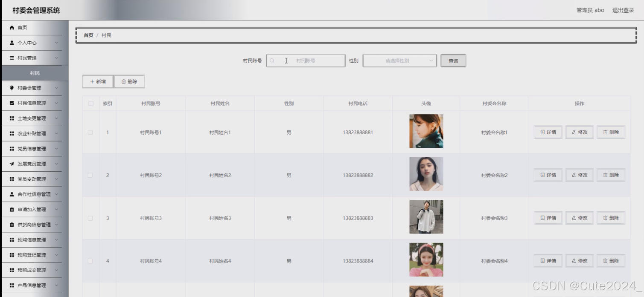Expand 农业补贴管理 using its chevron arrow
Screen dimensions: 644x297
56,134
